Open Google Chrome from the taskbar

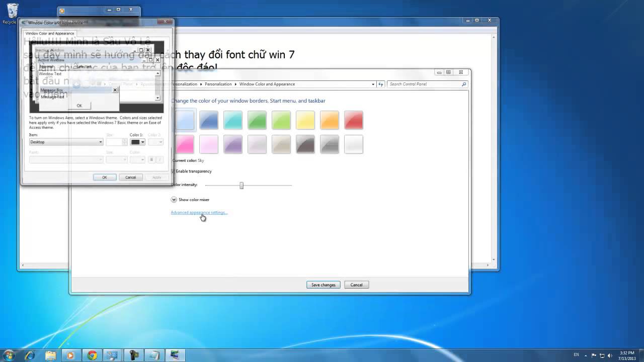click(x=92, y=355)
